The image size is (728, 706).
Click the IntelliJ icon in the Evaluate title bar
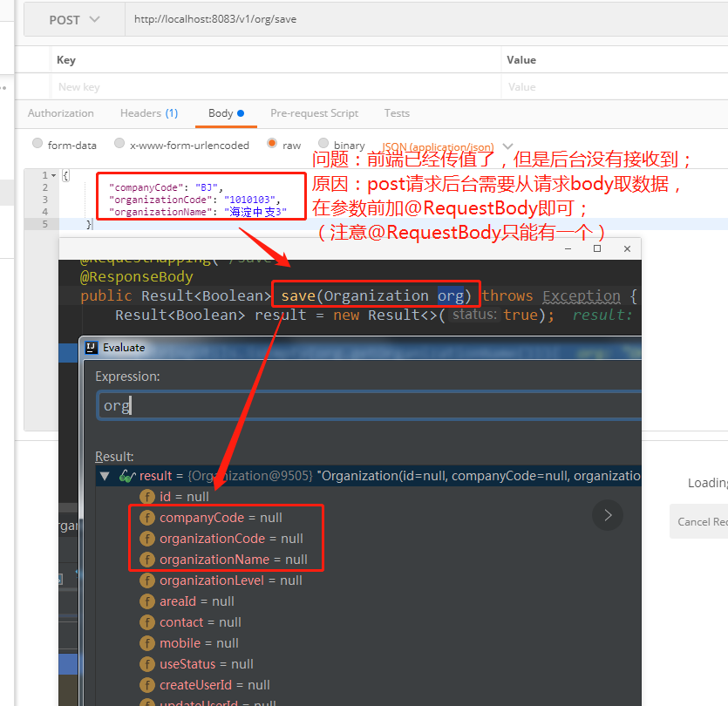(x=92, y=347)
